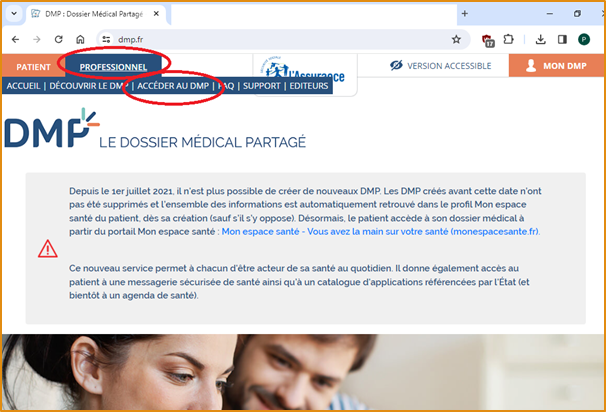Go to browser home page icon
Image resolution: width=606 pixels, height=412 pixels.
tap(81, 39)
